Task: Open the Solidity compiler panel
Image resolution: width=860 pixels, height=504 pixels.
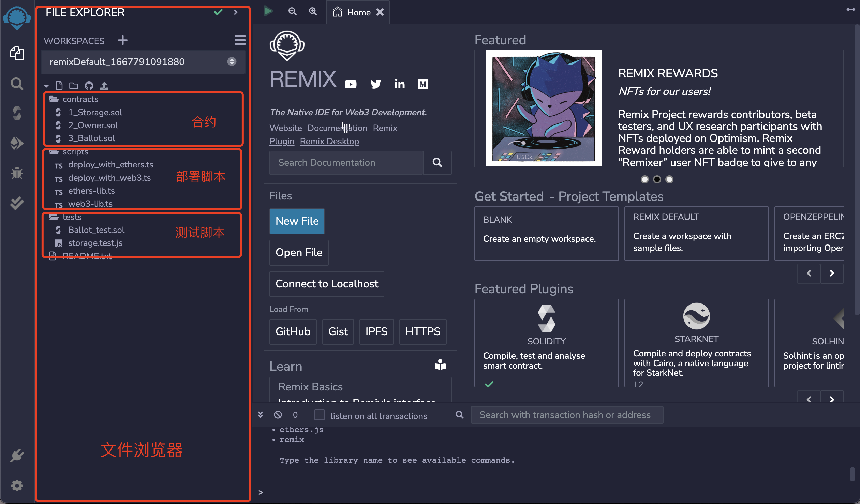Action: pos(17,113)
